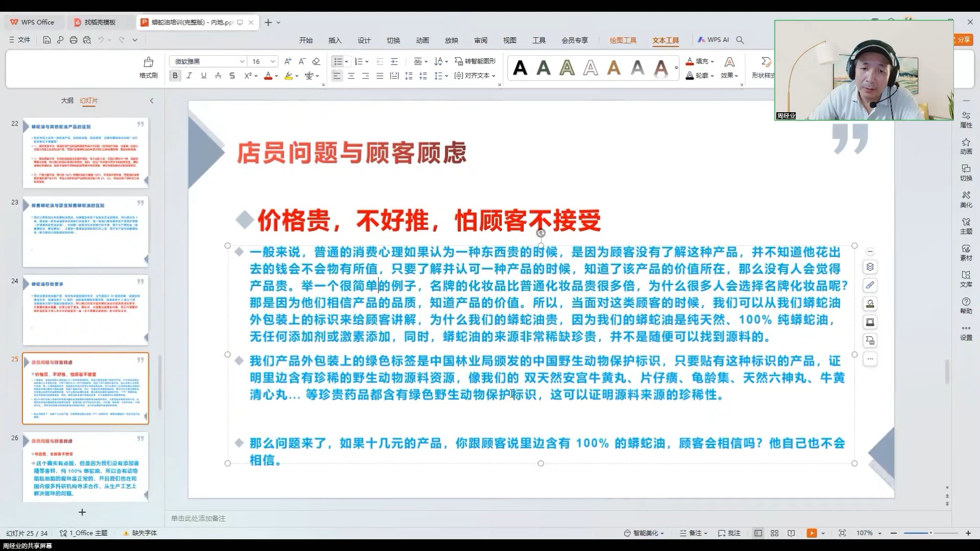The height and width of the screenshot is (551, 980).
Task: Increase font size icon
Action: (288, 61)
